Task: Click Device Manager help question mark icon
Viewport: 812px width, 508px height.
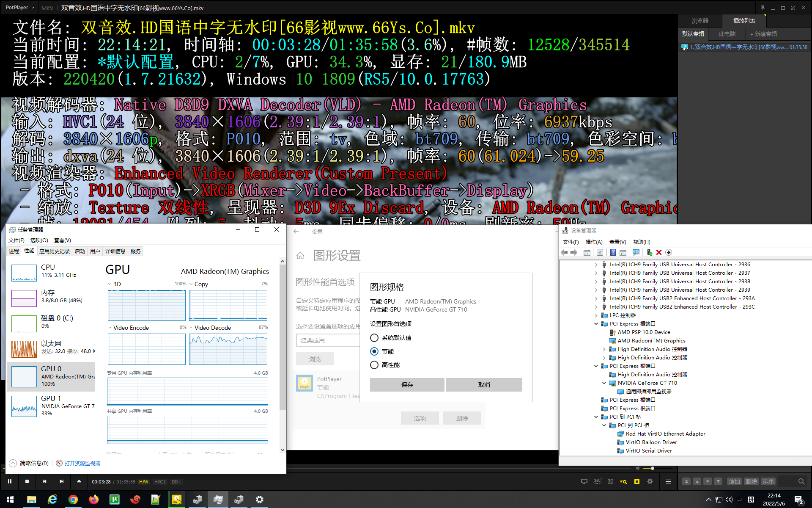Action: (613, 252)
